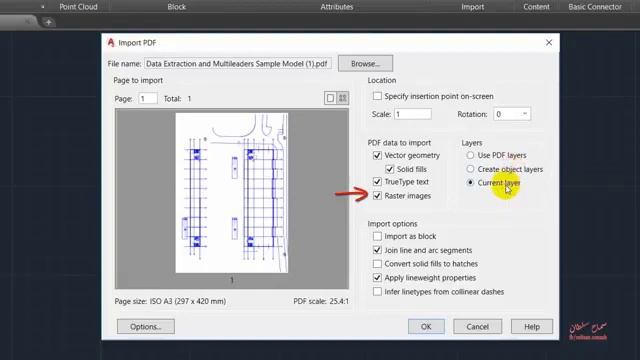Click the PDF scale 25.4:1 text

coord(321,301)
